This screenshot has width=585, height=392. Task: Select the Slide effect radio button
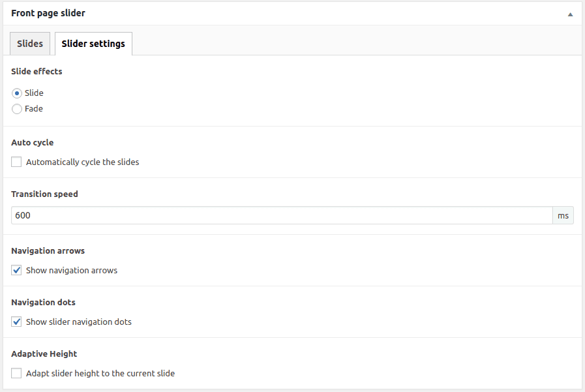coord(17,93)
